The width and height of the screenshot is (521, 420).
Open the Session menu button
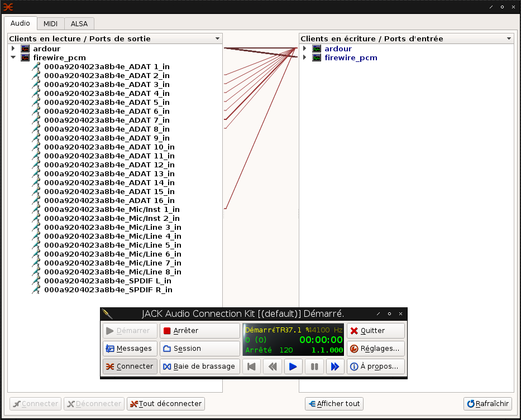coord(200,349)
